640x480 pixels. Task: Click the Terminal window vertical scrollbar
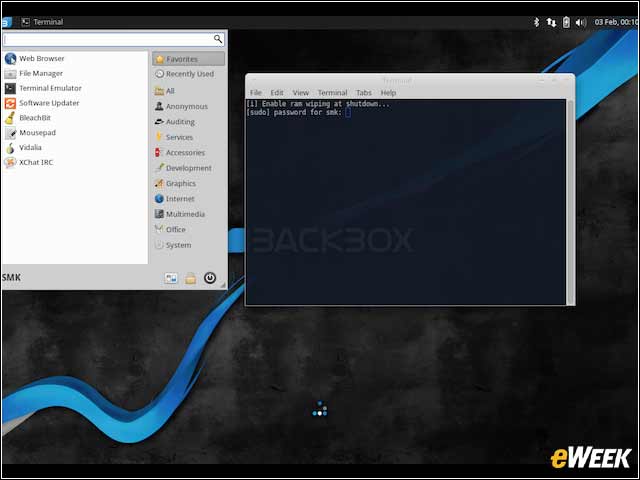[570, 202]
